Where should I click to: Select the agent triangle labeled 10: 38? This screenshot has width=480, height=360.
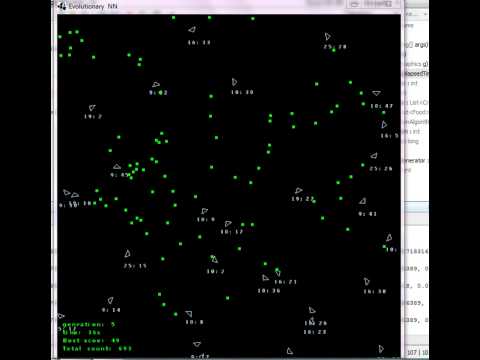pos(367,282)
